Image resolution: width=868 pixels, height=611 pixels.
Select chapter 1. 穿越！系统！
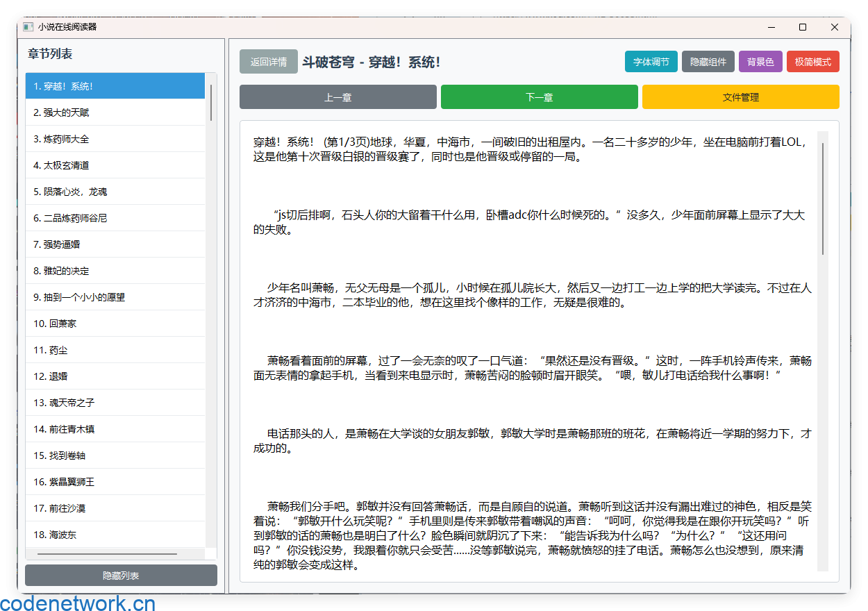[115, 86]
